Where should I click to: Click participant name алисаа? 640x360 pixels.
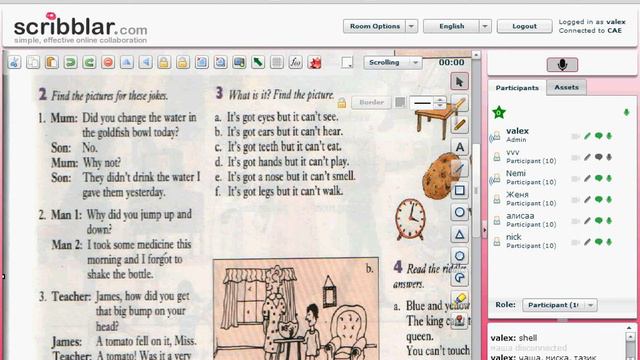click(x=520, y=216)
